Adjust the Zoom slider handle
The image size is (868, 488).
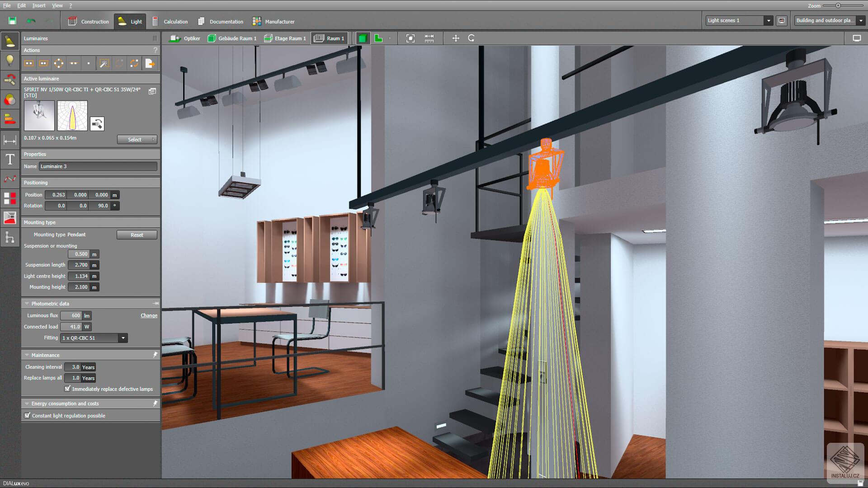coord(838,5)
